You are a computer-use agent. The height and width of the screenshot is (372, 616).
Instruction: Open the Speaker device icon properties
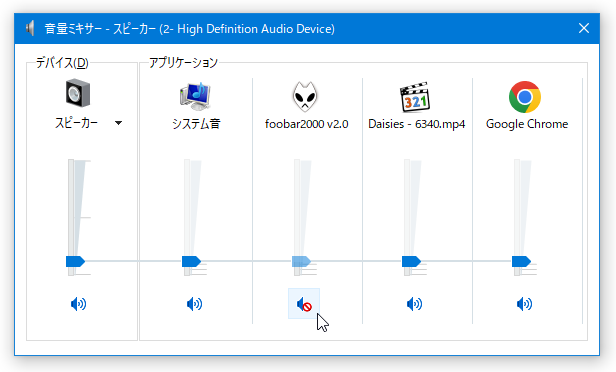pos(78,93)
